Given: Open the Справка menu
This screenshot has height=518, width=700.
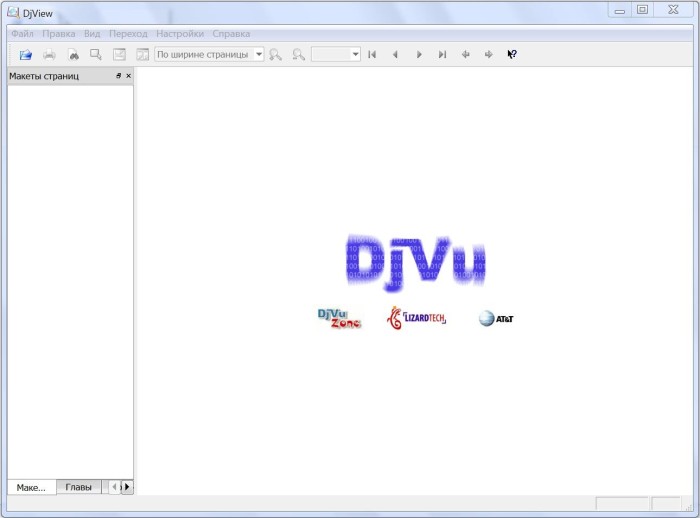Looking at the screenshot, I should 231,34.
